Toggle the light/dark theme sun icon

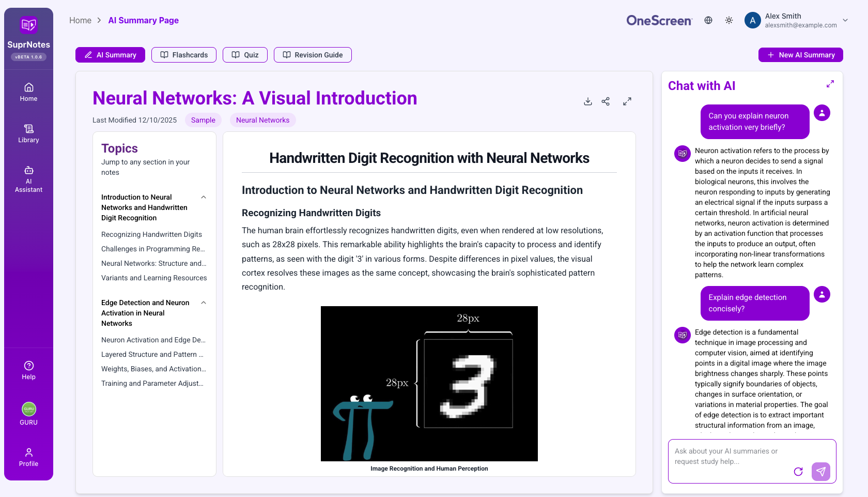(x=729, y=20)
